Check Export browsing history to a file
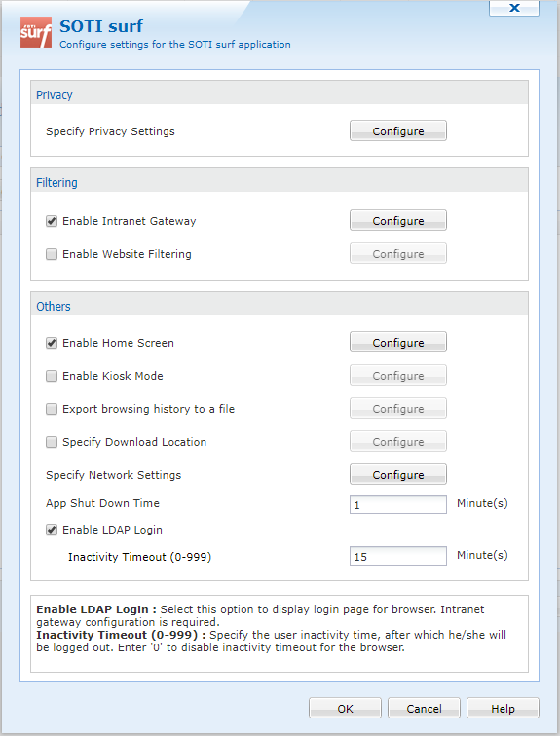 click(x=52, y=409)
